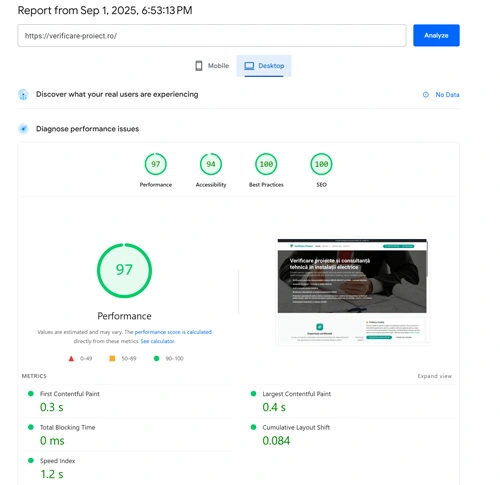The image size is (500, 485).
Task: Click the Desktop laptop icon
Action: pyautogui.click(x=249, y=66)
